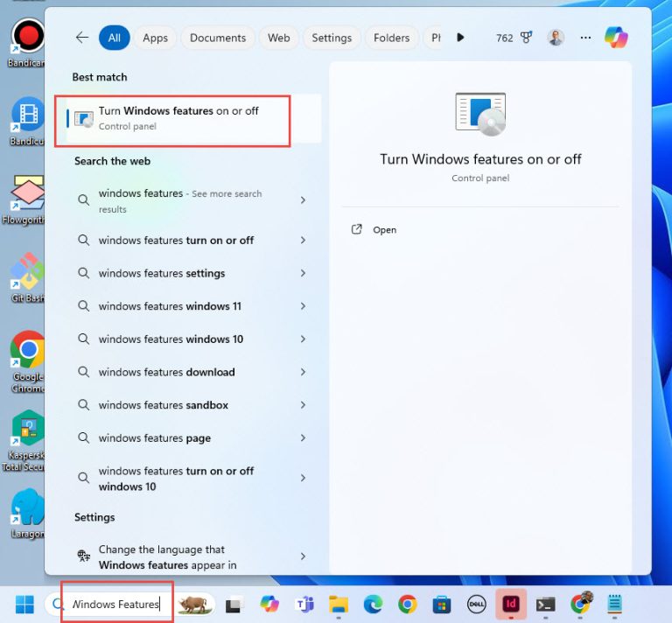Viewport: 672px width, 623px height.
Task: Click search icon beside 'windows features download'
Action: click(x=84, y=372)
